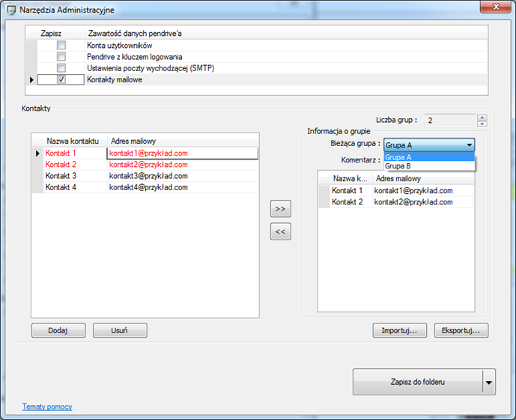Select Kontakt 2 in the group list
Screen dimensions: 516x420
(x=347, y=202)
